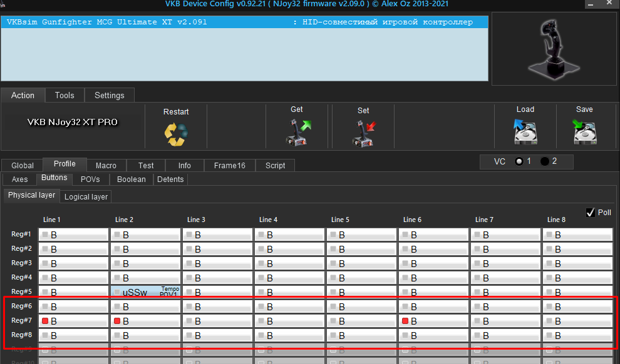Click the Reg#2 Line 3 button cell

[x=217, y=249]
